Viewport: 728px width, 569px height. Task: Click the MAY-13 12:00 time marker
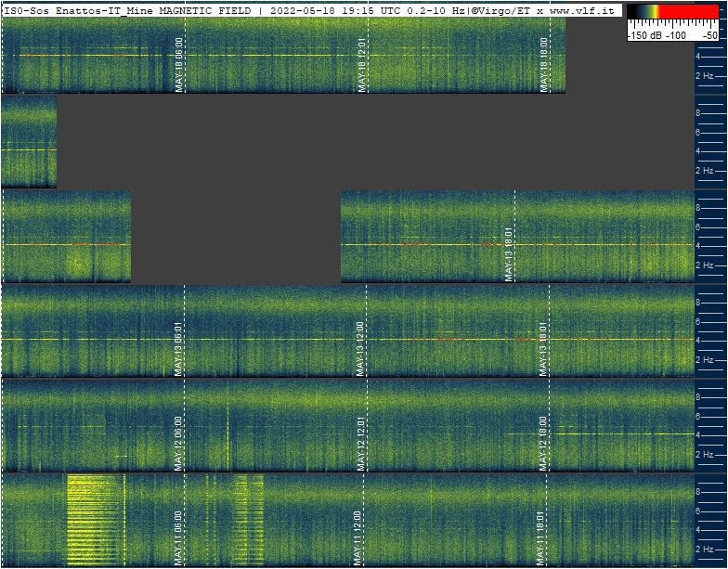[x=360, y=348]
